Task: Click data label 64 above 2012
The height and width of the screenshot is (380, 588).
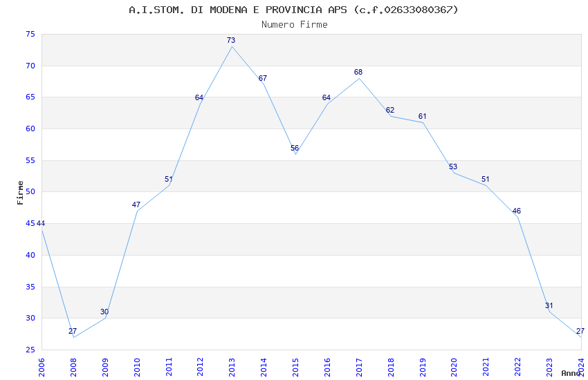Action: pos(199,97)
